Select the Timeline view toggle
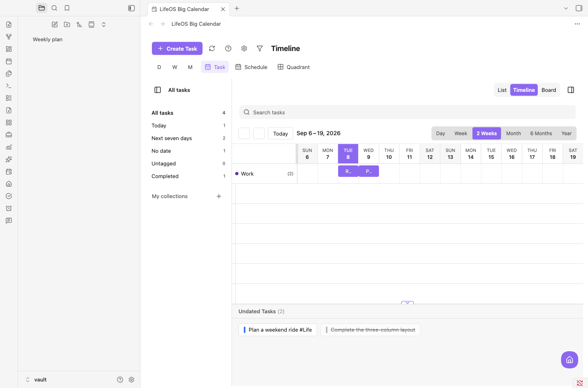Image resolution: width=588 pixels, height=388 pixels. [x=524, y=90]
